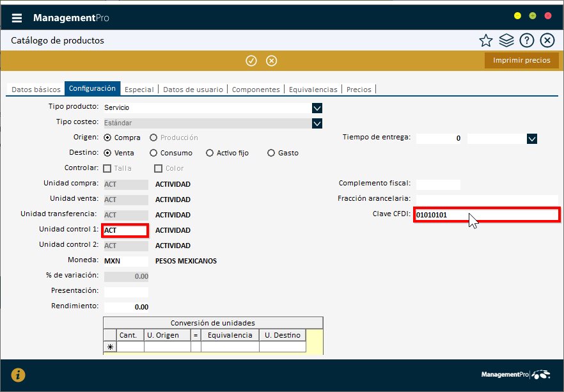564x392 pixels.
Task: Open help question mark icon
Action: pos(527,40)
